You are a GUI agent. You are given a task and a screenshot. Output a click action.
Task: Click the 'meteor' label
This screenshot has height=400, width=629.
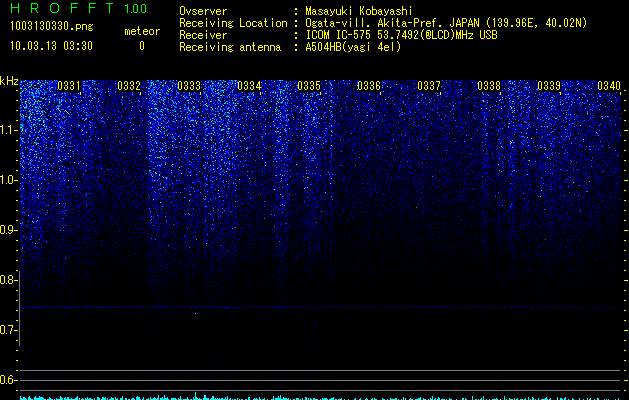[142, 31]
